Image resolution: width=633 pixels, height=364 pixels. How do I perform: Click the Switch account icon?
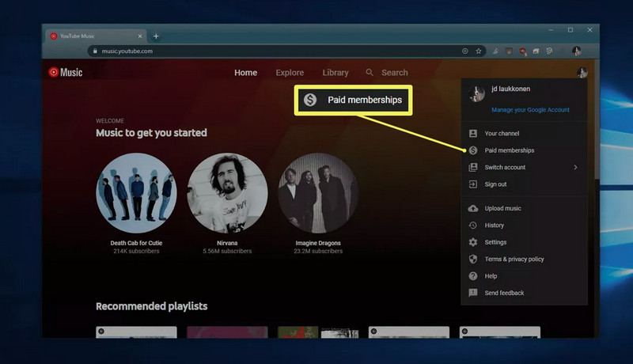(473, 167)
